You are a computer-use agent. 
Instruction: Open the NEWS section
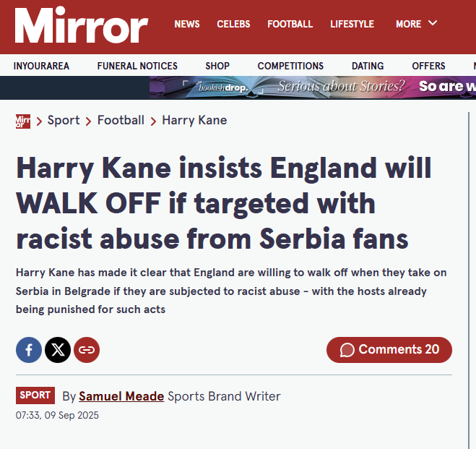pyautogui.click(x=187, y=24)
